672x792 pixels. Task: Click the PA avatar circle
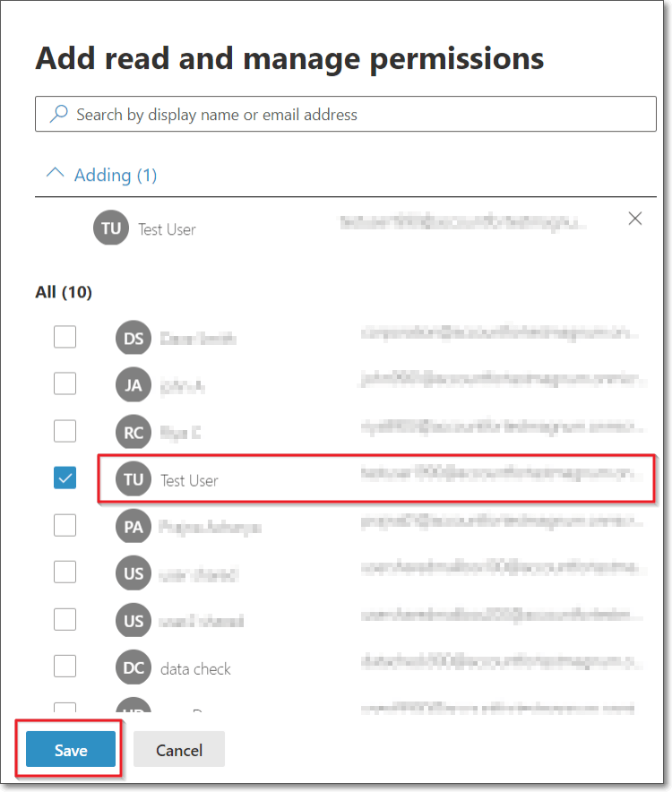133,526
